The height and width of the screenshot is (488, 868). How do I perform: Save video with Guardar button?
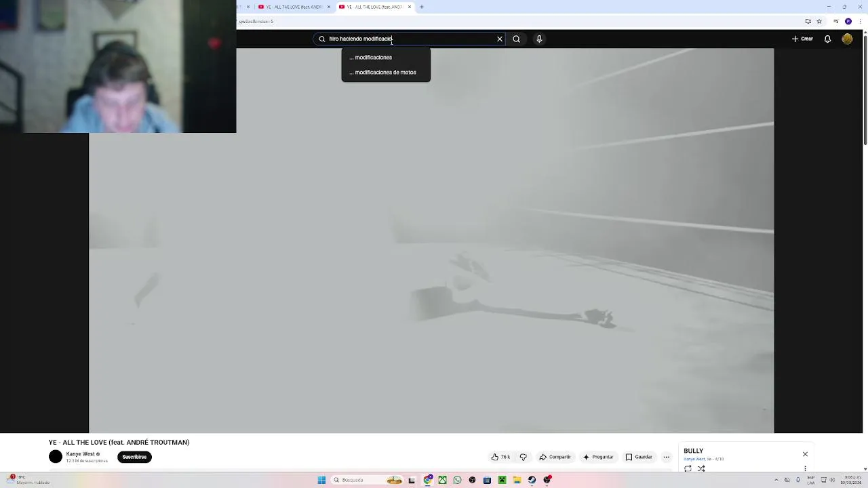[639, 457]
